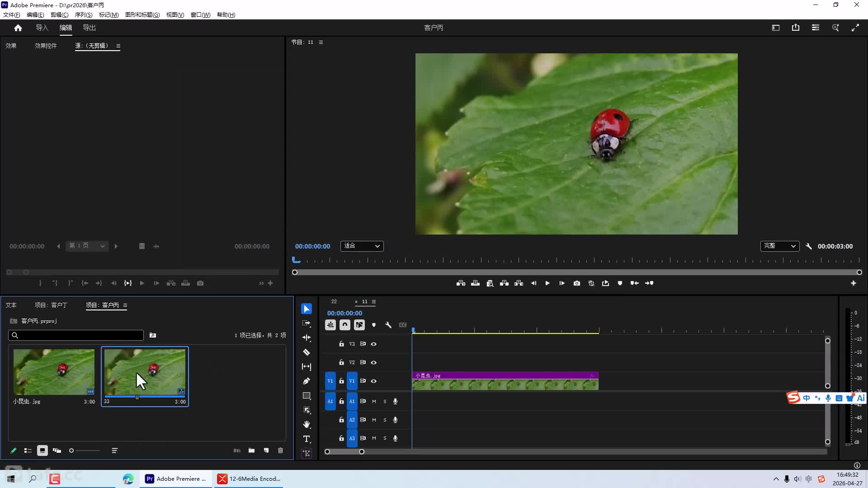This screenshot has width=868, height=488.
Task: Play the program monitor
Action: pyautogui.click(x=547, y=283)
